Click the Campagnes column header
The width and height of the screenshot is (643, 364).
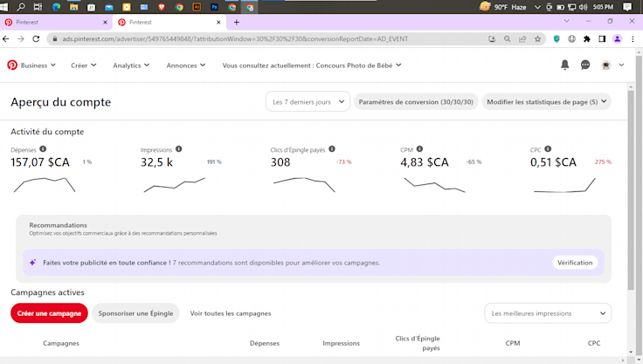coord(61,343)
